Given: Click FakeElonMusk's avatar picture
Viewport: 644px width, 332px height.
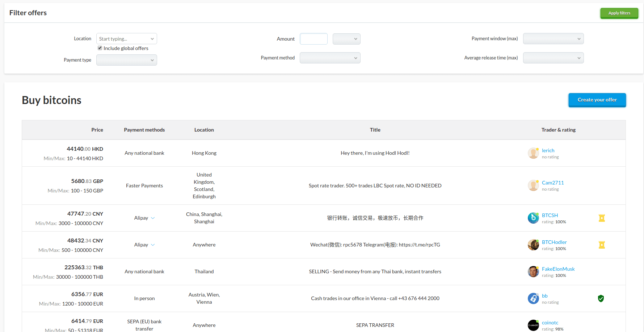Looking at the screenshot, I should click(x=533, y=271).
